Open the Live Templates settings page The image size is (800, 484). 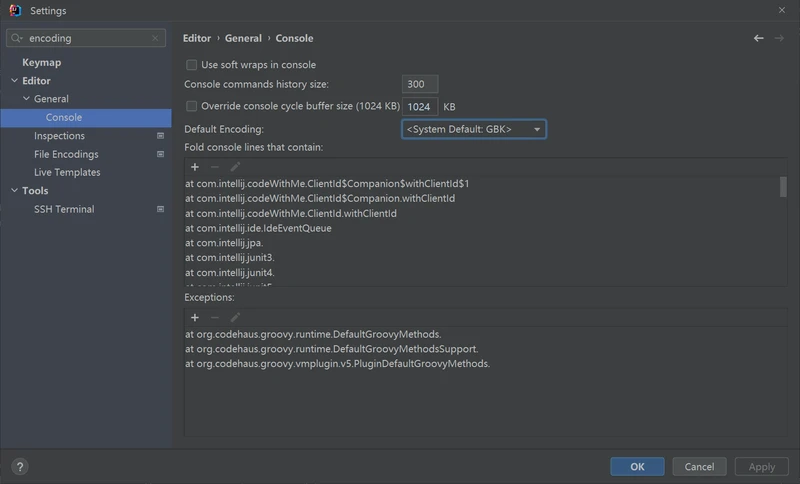tap(67, 172)
